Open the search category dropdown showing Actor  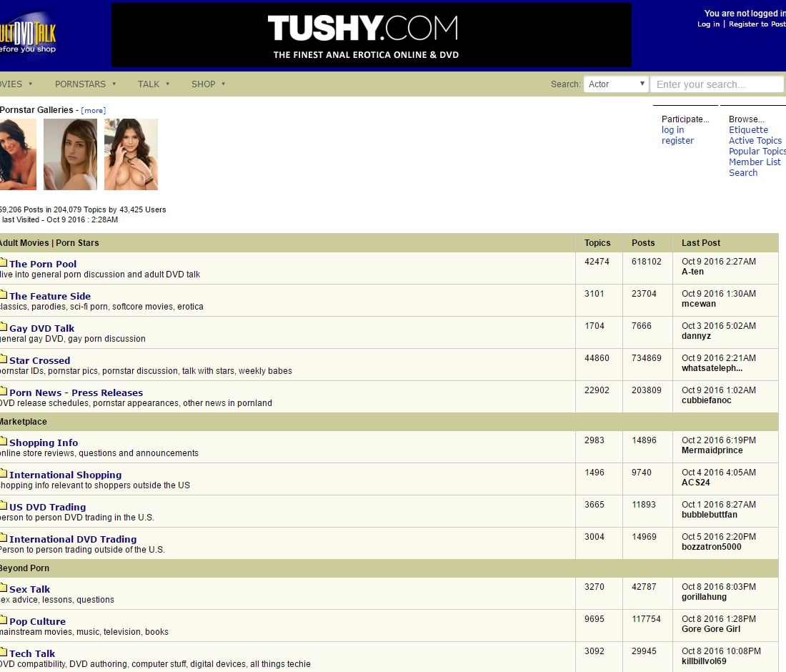(616, 84)
